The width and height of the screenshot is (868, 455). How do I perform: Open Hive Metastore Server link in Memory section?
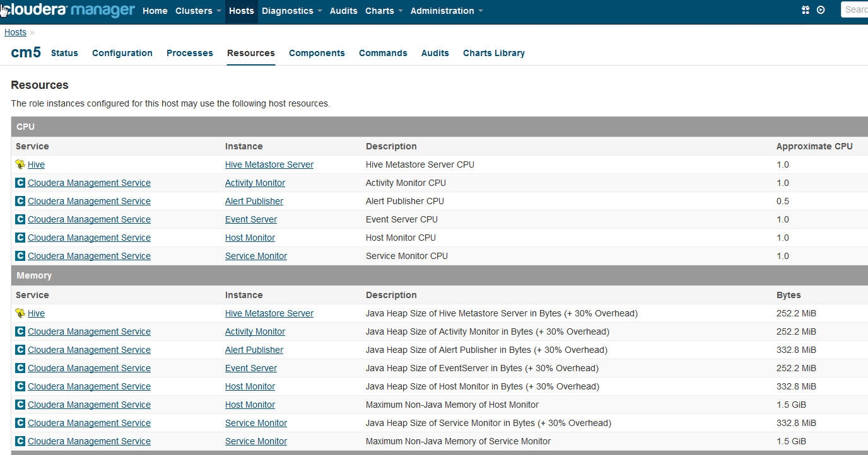point(269,313)
